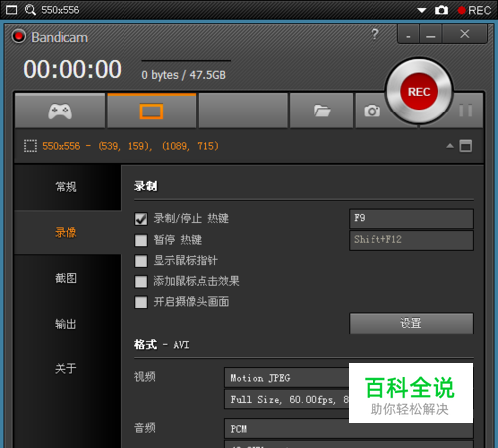Viewport: 498px width, 448px height.
Task: Open the 输出 sidebar tab
Action: click(68, 323)
